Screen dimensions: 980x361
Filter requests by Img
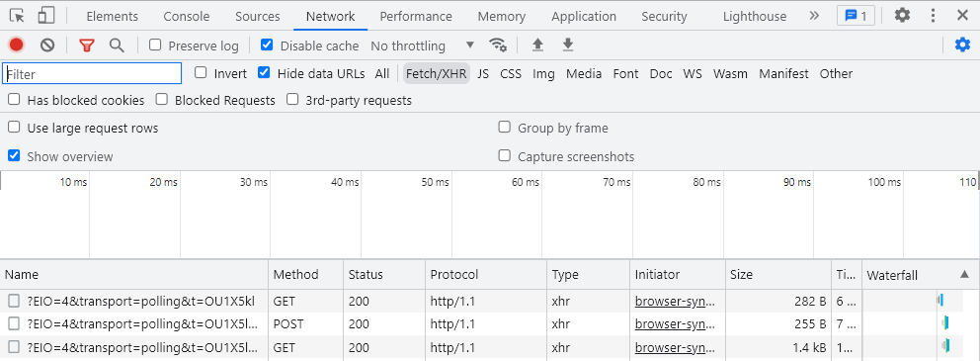[x=543, y=74]
